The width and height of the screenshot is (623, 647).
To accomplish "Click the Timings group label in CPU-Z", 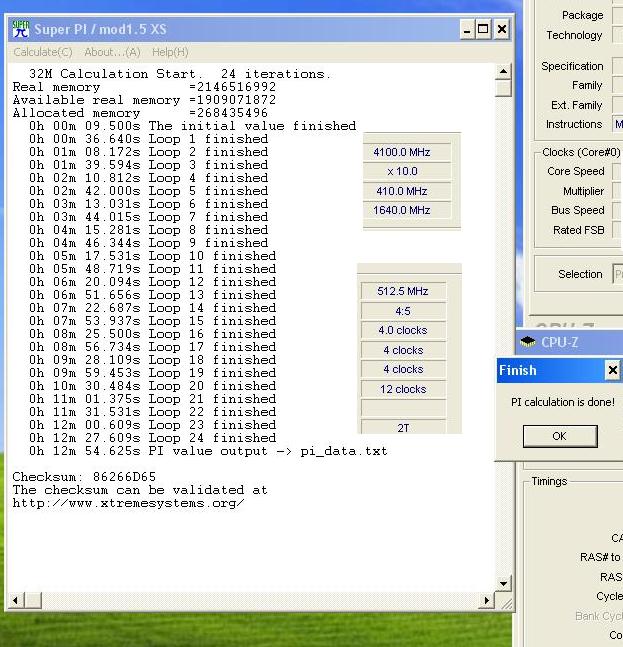I will pos(549,481).
